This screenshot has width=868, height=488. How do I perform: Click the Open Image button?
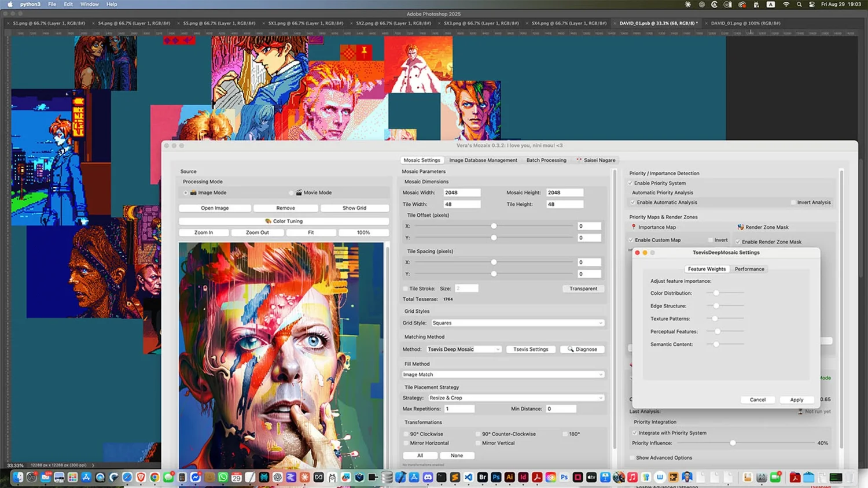pos(215,208)
